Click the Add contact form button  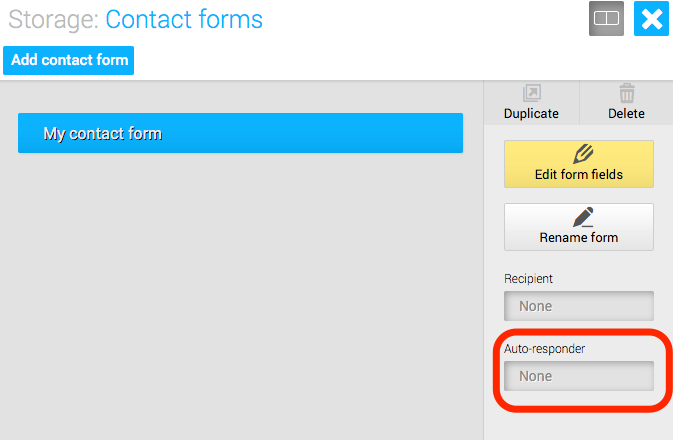pos(69,60)
